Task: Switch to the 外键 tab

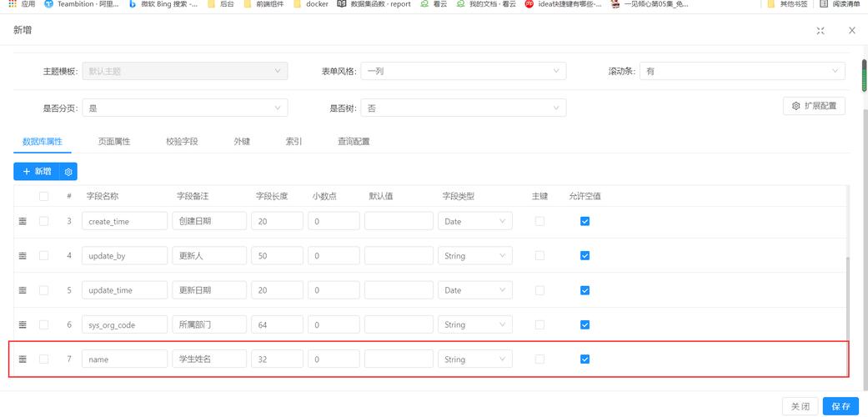Action: pyautogui.click(x=242, y=141)
